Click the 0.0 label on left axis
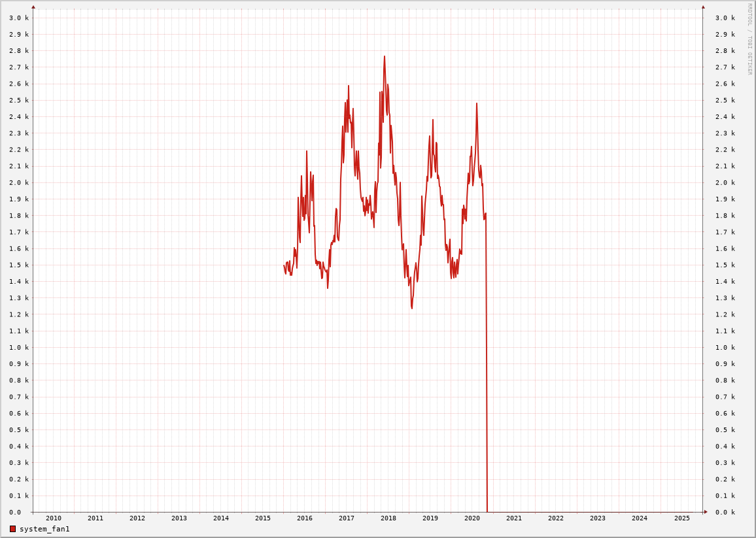 [x=15, y=513]
